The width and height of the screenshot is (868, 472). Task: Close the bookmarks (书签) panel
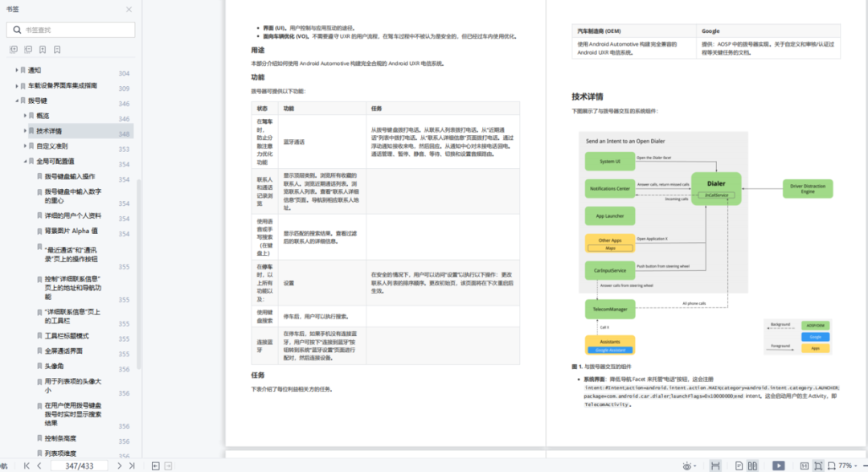point(129,10)
